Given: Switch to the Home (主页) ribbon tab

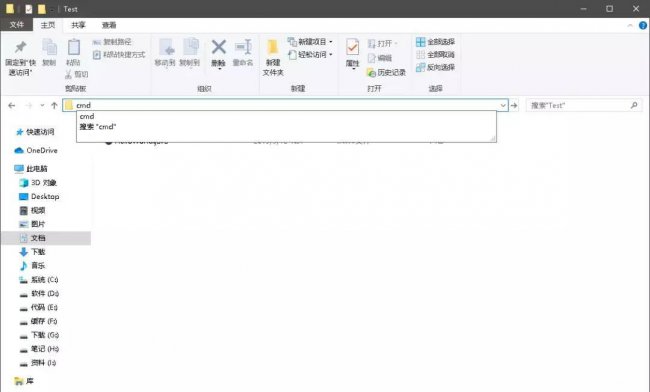Looking at the screenshot, I should [x=48, y=25].
